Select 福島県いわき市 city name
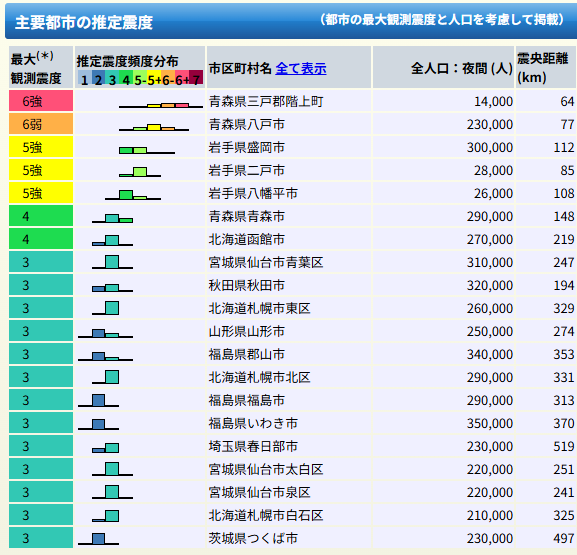Image resolution: width=577 pixels, height=555 pixels. click(253, 423)
